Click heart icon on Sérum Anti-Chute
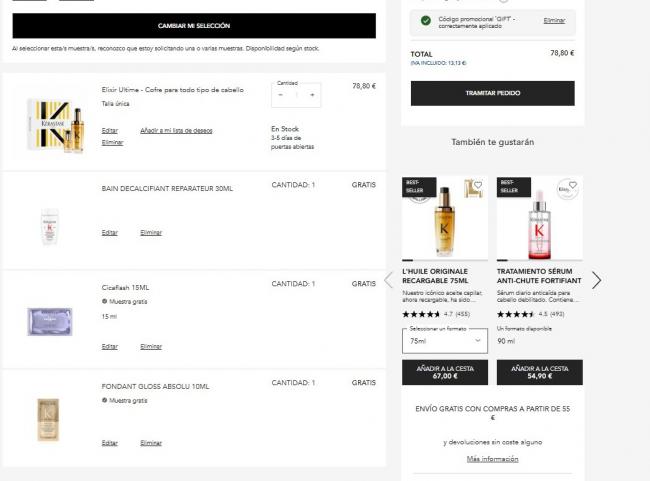Screen dimensions: 650x481 tap(571, 185)
